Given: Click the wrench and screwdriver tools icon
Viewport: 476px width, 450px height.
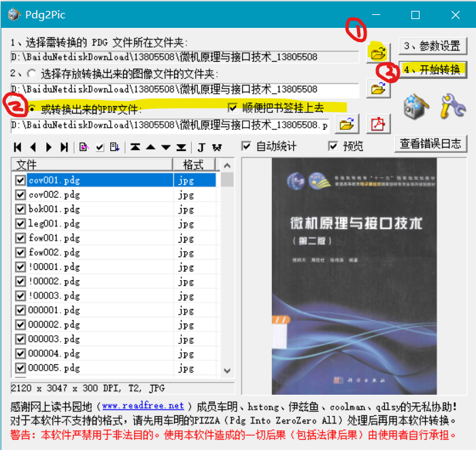Looking at the screenshot, I should click(451, 107).
